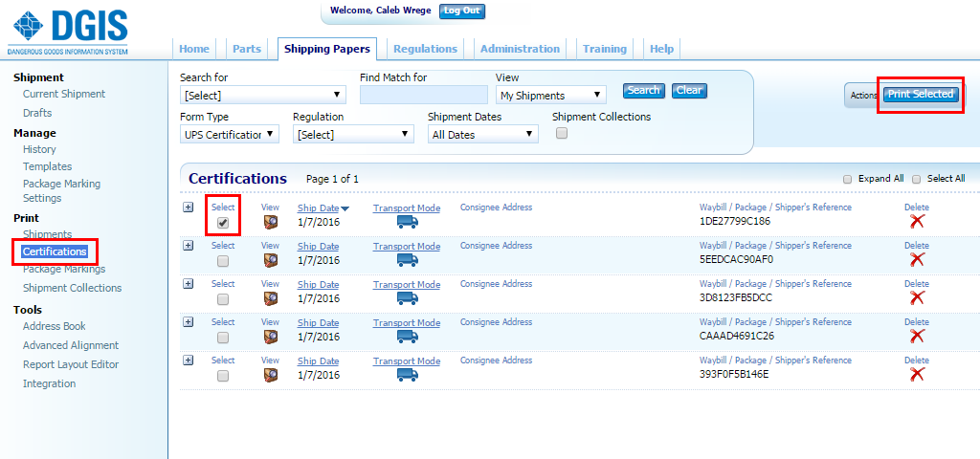Click the truck icon for shipment CAAAD4691C26
The height and width of the screenshot is (459, 980).
[x=407, y=337]
